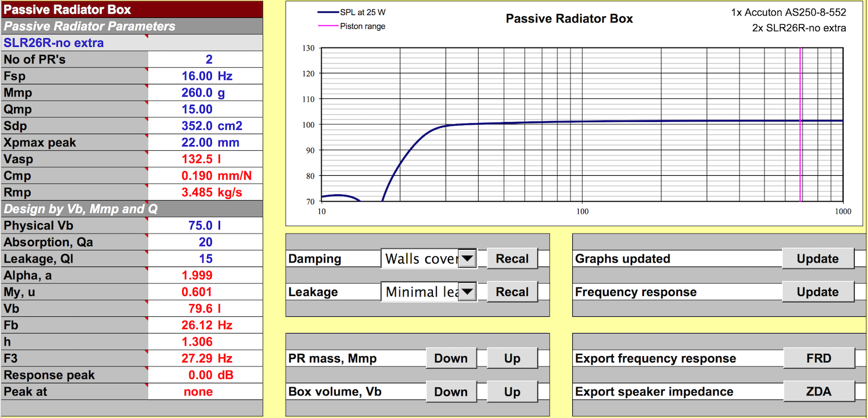Click the Damping field label

point(315,259)
